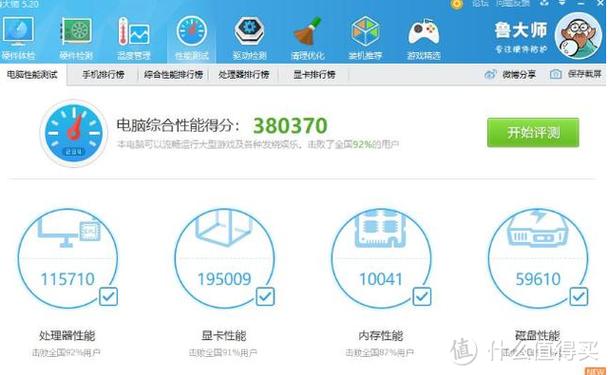Click the processor score 115710
The image size is (608, 375).
point(67,279)
